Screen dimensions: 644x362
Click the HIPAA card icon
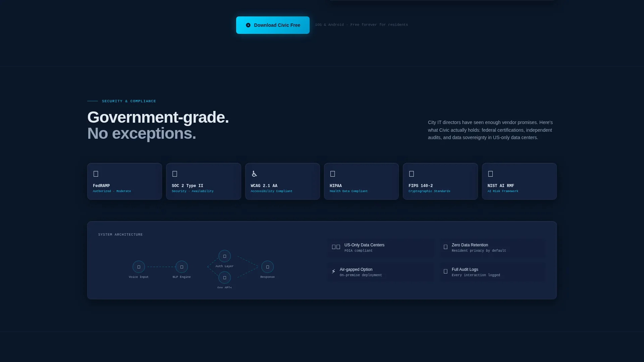(333, 174)
